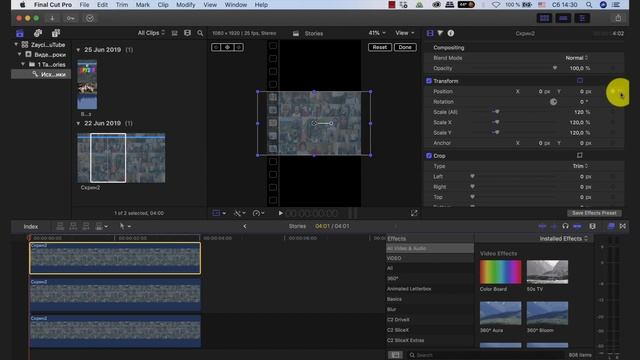The image size is (640, 360).
Task: Toggle the browser layout button in the toolbar
Action: (544, 18)
